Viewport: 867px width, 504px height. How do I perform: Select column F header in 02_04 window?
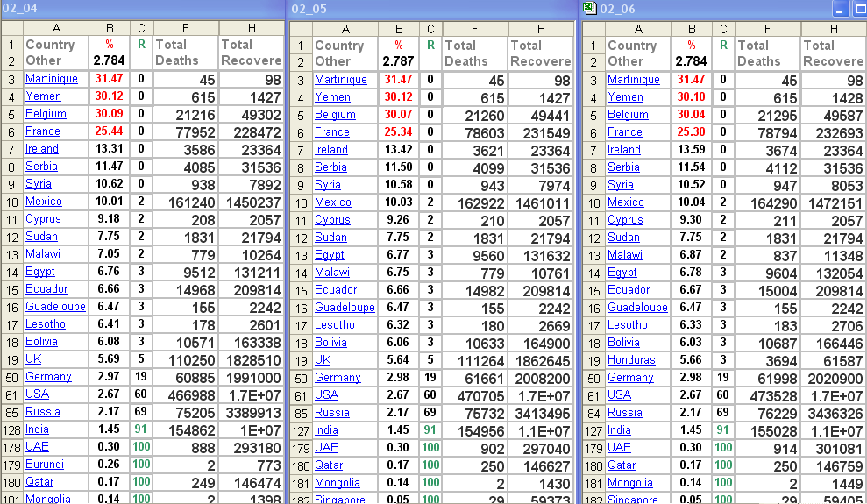coord(184,28)
